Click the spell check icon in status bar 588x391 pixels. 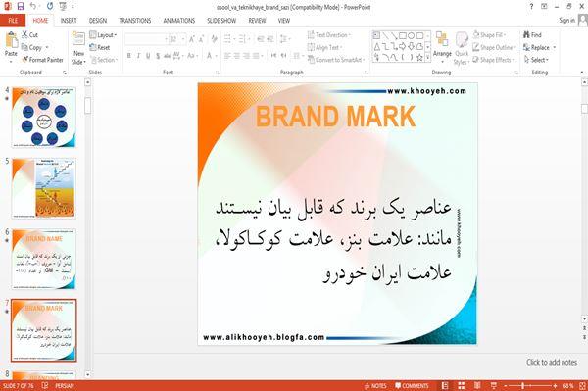pos(45,385)
